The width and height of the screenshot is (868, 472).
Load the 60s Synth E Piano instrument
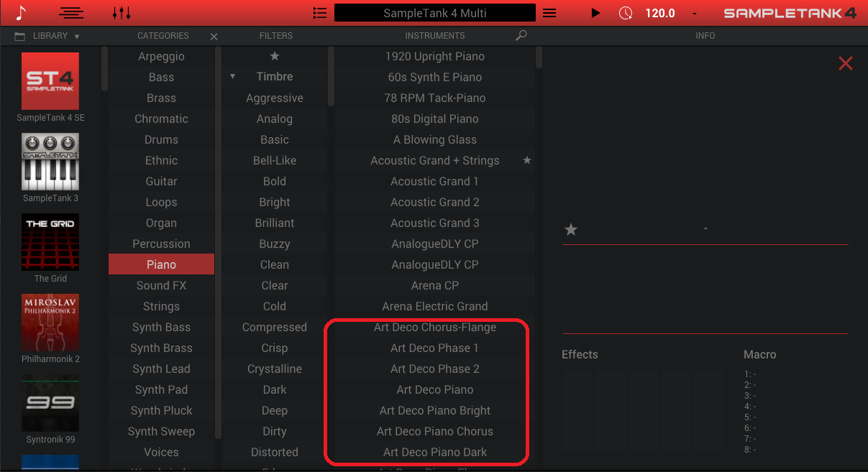[435, 77]
